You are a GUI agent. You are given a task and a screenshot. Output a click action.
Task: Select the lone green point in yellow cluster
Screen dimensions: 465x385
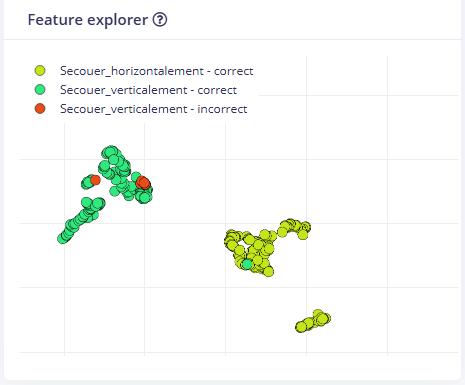point(247,264)
